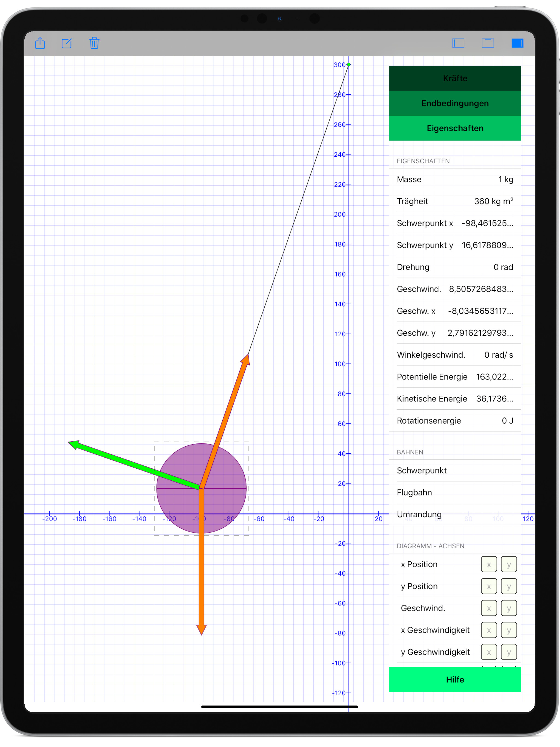Image resolution: width=560 pixels, height=747 pixels.
Task: Switch to the Endbedingungen tab
Action: click(455, 103)
